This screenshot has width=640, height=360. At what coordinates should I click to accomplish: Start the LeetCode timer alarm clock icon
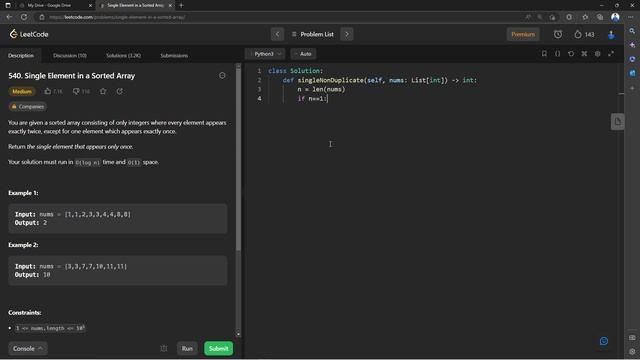[x=558, y=34]
